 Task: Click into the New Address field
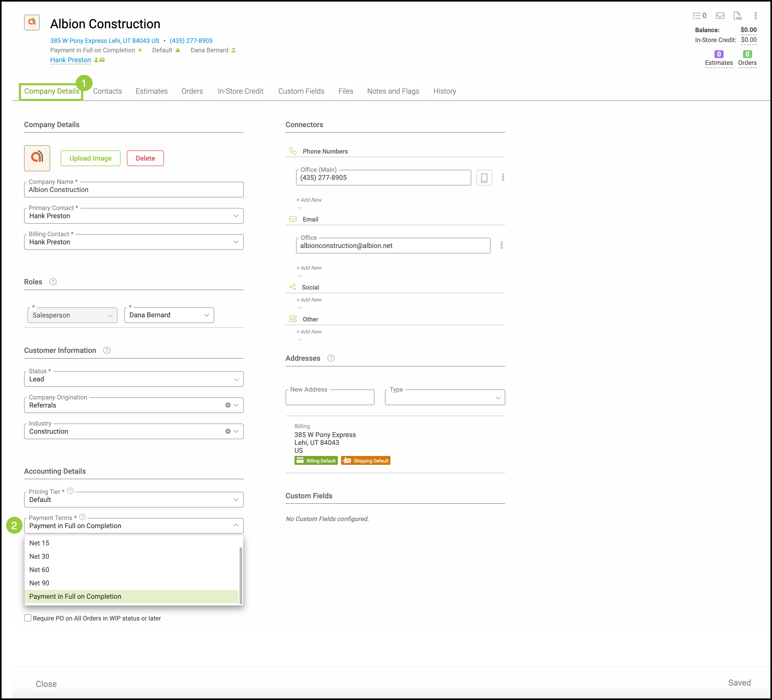pyautogui.click(x=330, y=398)
